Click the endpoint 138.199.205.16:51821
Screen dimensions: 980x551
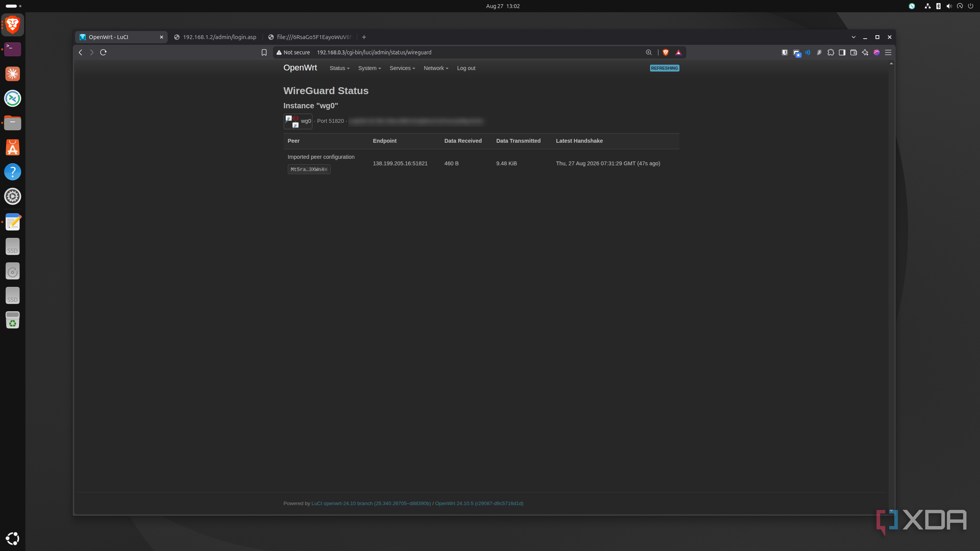(400, 163)
